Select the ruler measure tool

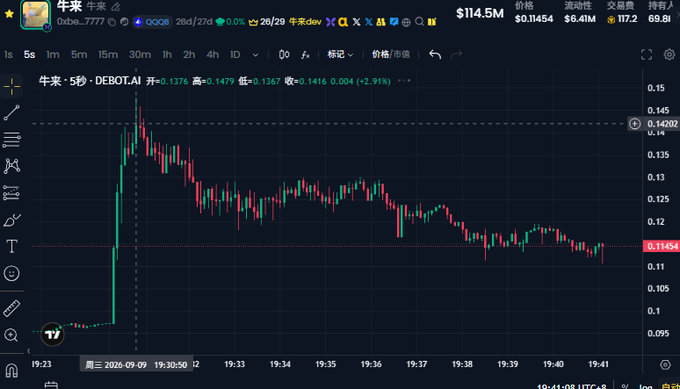tap(12, 308)
